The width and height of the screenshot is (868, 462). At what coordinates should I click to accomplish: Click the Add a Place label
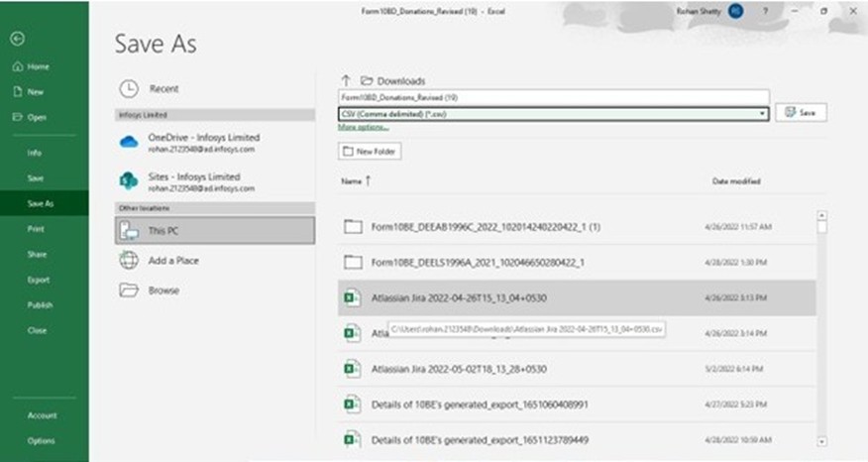(x=173, y=261)
